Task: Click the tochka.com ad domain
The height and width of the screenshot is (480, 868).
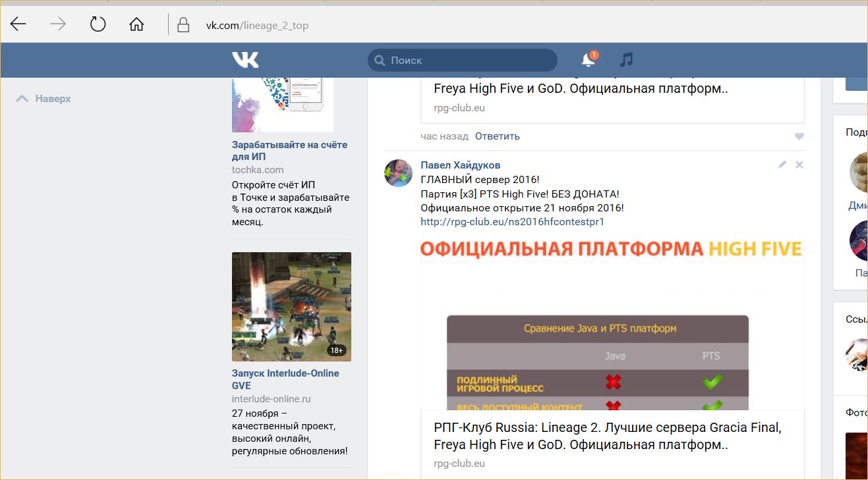Action: [x=258, y=170]
